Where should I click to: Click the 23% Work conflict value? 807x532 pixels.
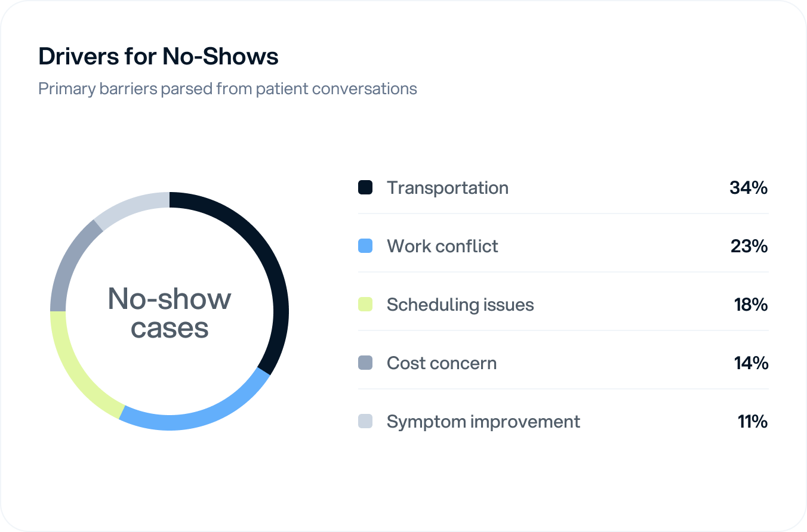[x=749, y=246]
